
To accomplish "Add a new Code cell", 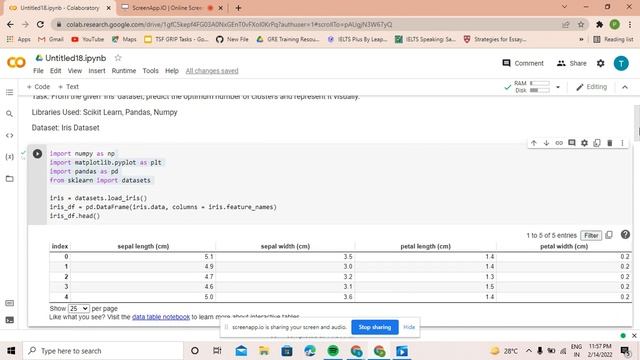I will (38, 87).
